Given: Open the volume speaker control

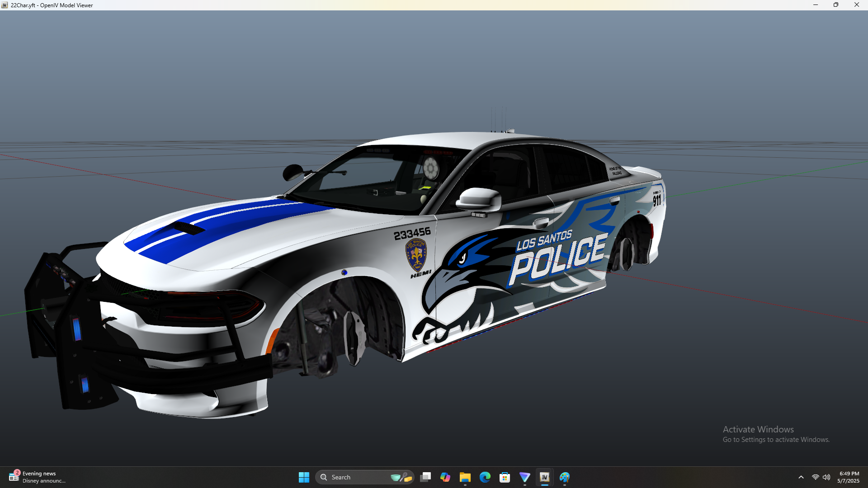Looking at the screenshot, I should [x=826, y=477].
